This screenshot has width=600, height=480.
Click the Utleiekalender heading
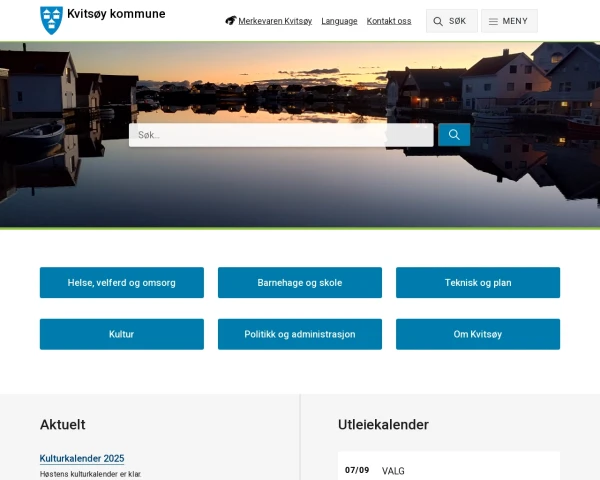pyautogui.click(x=383, y=424)
